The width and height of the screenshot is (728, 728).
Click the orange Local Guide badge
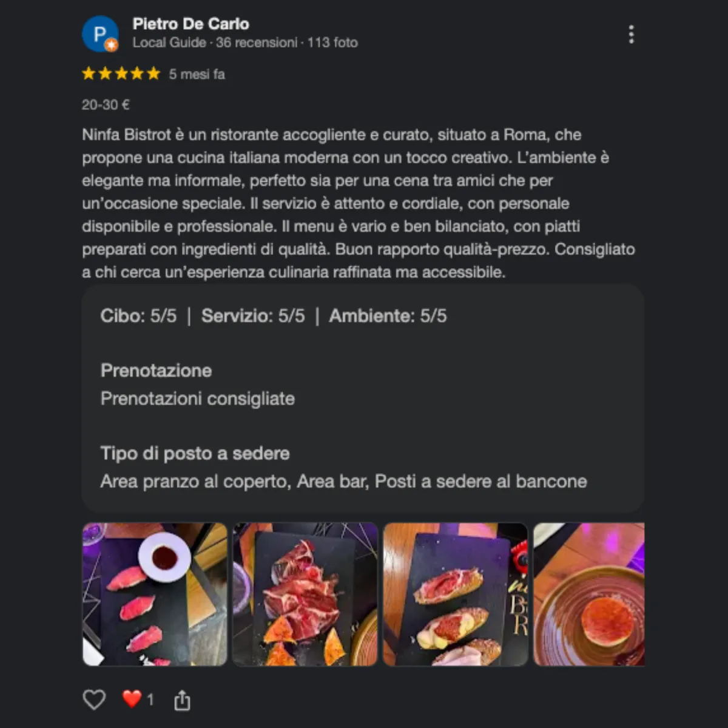111,45
